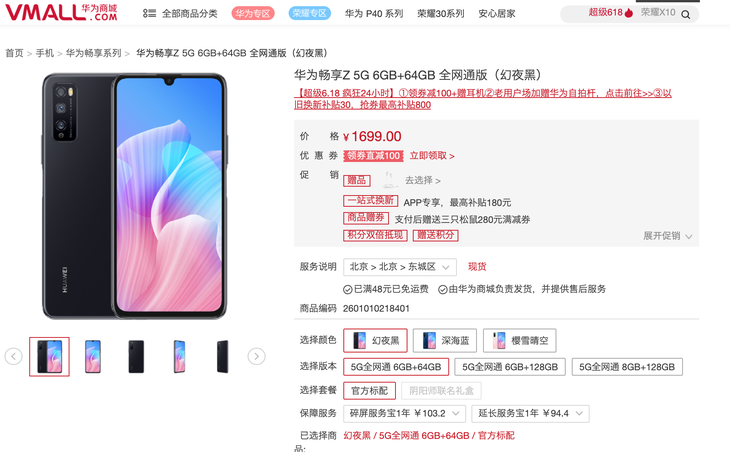Open the 北京 > 北京 > 东城区 location dropdown

click(400, 267)
